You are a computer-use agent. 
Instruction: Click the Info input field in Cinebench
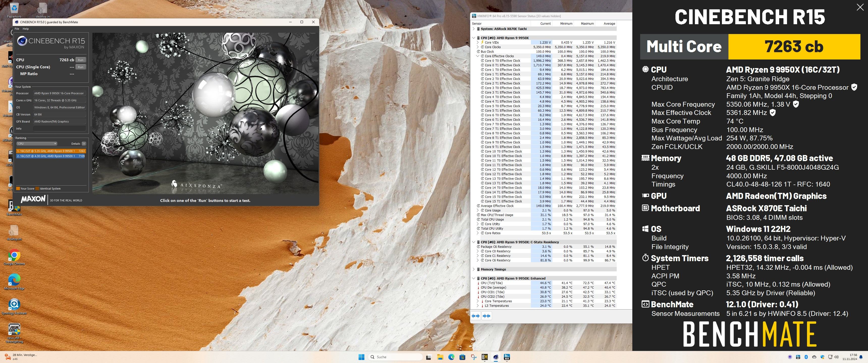click(x=59, y=129)
